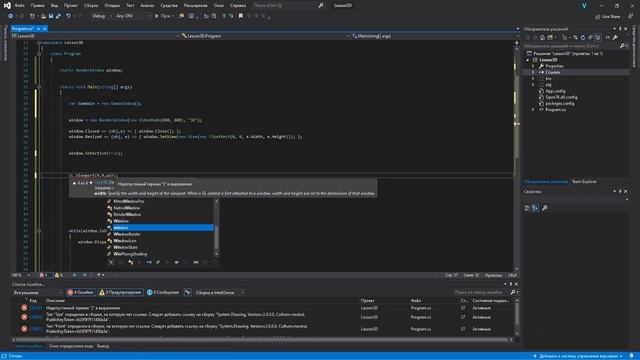This screenshot has width=640, height=360.
Task: Click Properties wrench icon in Solution Explorer
Action: click(615, 38)
